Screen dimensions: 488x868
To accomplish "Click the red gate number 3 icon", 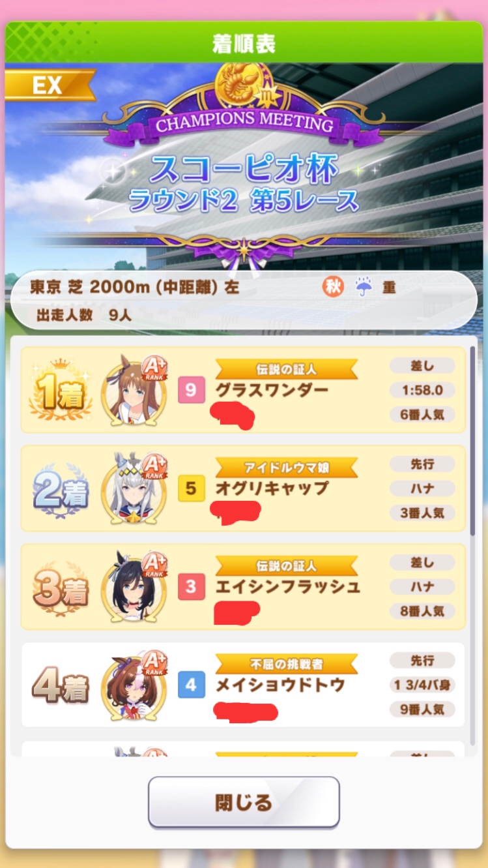I will [191, 586].
